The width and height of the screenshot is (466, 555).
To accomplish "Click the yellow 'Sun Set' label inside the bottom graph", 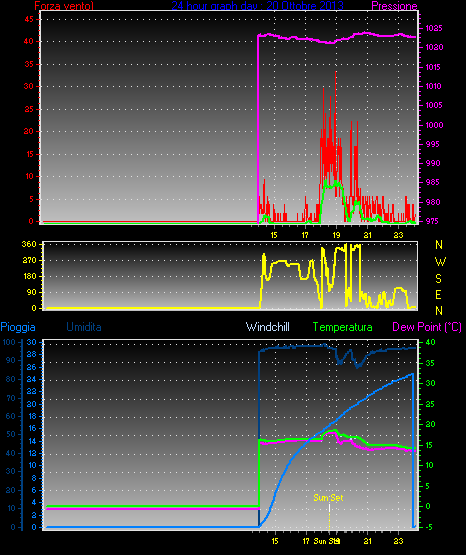I will pyautogui.click(x=328, y=498).
